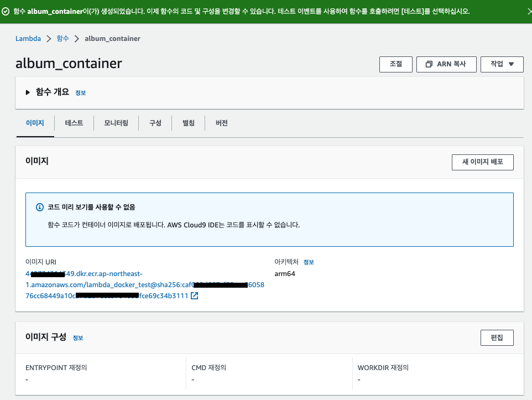Screen dimensions: 532x400
Task: Navigate to Lambda via breadcrumb
Action: coord(28,38)
